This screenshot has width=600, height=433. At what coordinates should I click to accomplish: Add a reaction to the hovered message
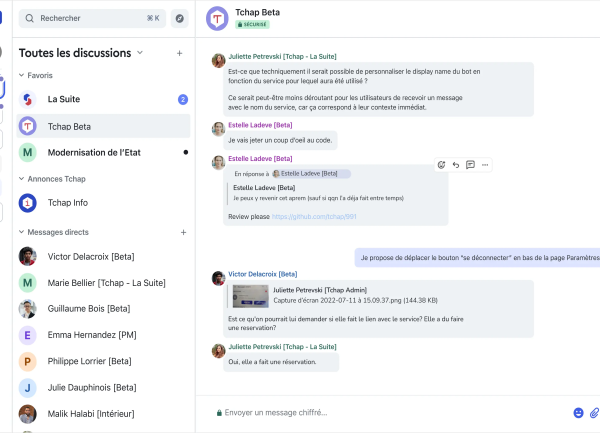[x=441, y=165]
